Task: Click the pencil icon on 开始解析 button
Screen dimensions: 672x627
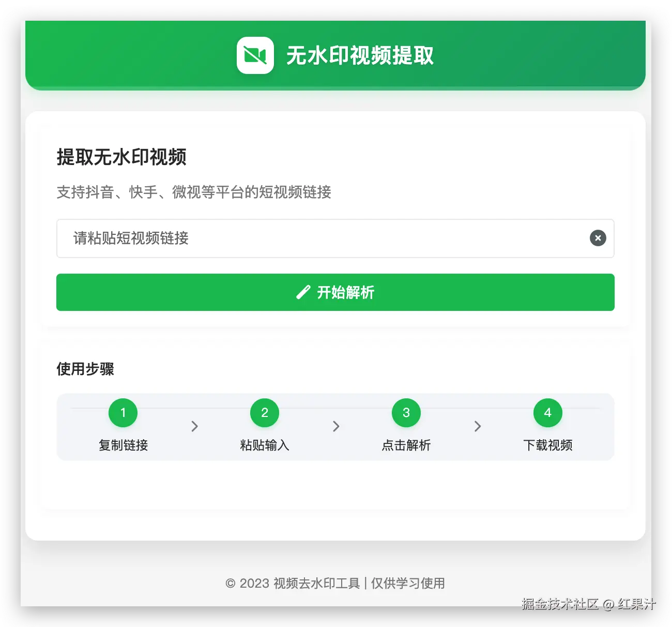Action: coord(303,292)
